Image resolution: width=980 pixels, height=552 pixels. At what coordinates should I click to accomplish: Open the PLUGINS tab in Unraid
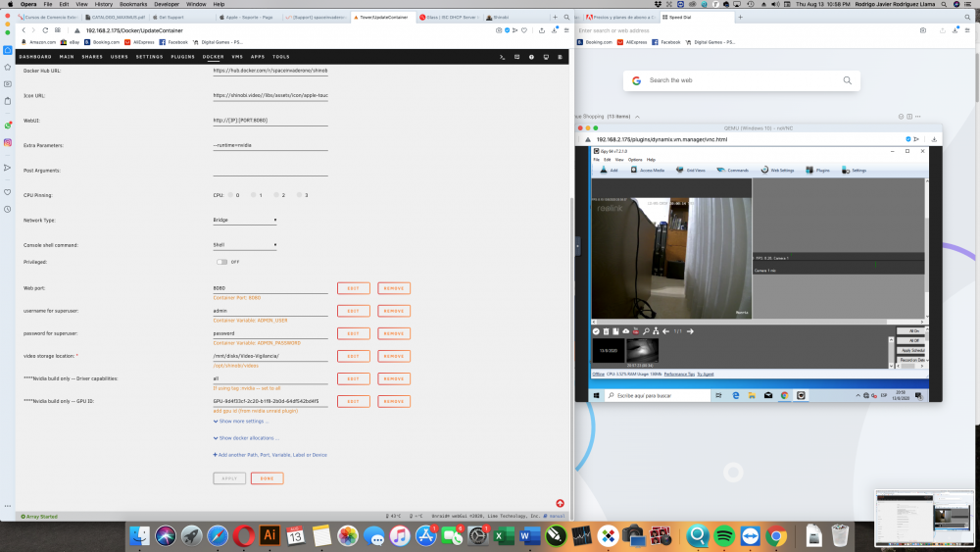(182, 57)
